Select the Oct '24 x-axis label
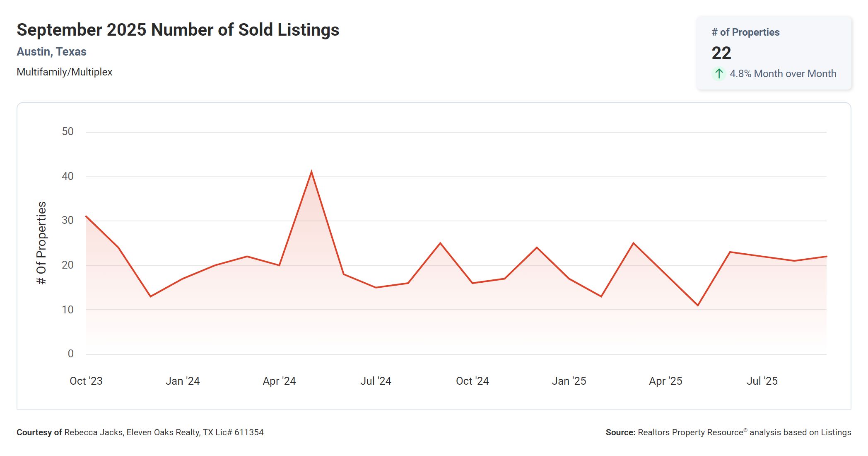Viewport: 868px width, 456px height. click(x=472, y=381)
